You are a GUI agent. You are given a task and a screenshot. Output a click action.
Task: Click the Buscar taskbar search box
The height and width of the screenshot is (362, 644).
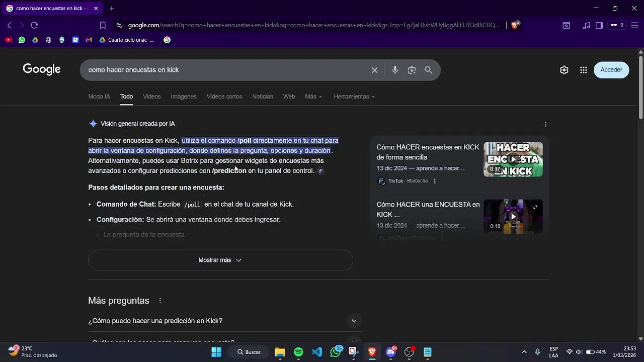point(250,352)
